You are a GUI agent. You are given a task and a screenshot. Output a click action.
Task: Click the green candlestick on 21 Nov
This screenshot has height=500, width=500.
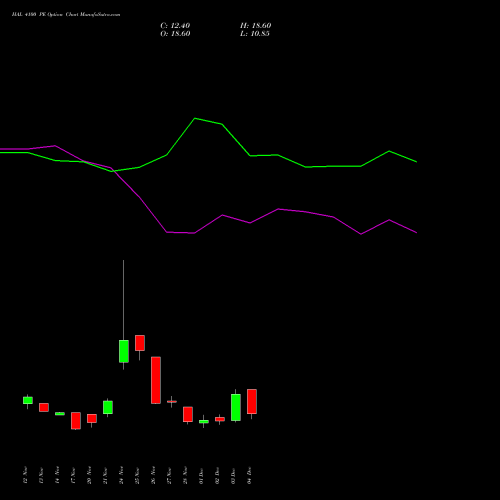108,407
